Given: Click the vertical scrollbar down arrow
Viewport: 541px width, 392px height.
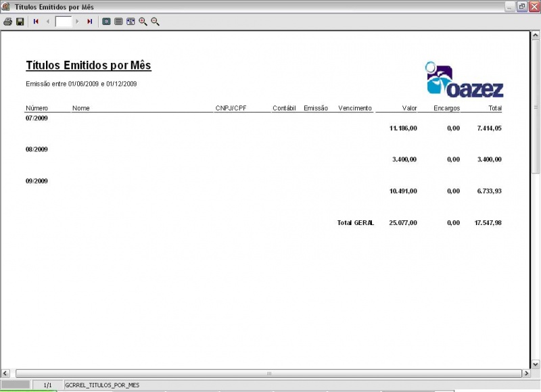Looking at the screenshot, I should (x=536, y=364).
